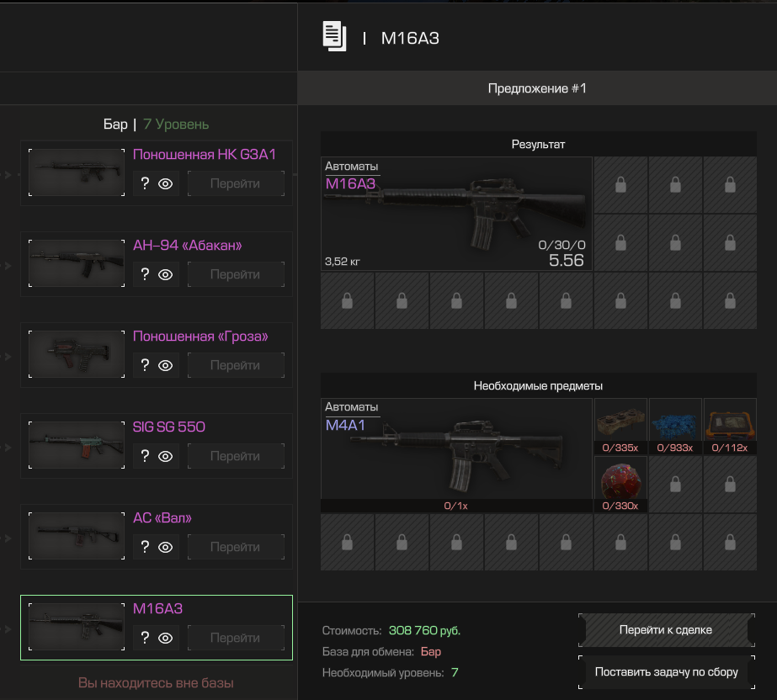Click the document icon next to M16A3 title

[x=334, y=36]
